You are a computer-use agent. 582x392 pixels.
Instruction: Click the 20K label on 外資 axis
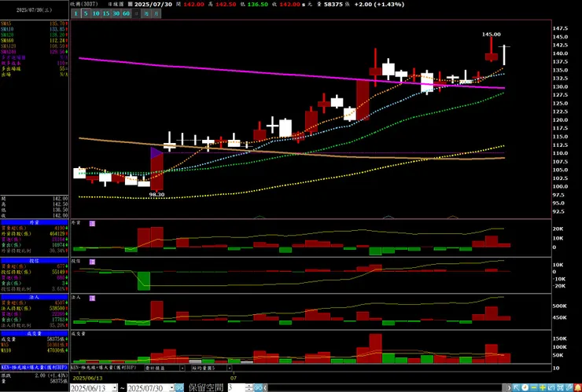click(x=558, y=229)
